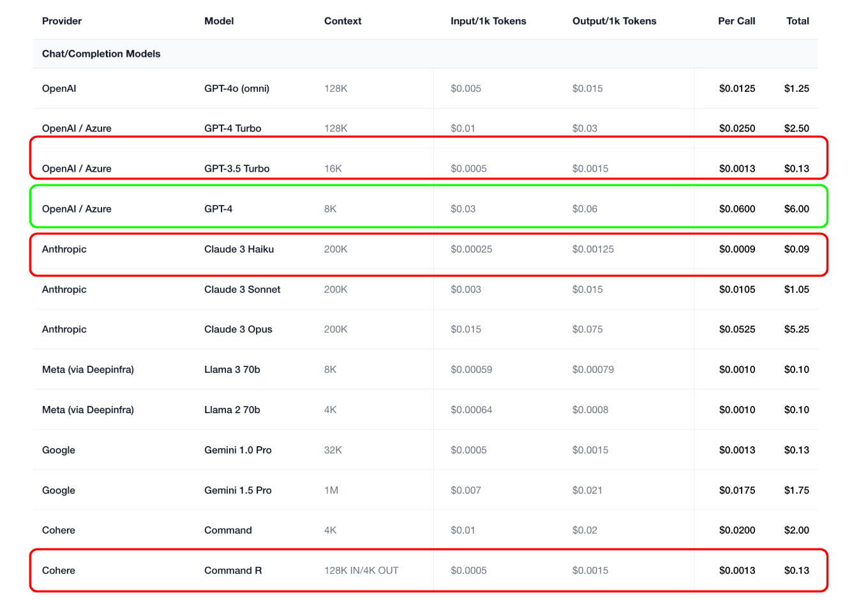Viewport: 868px width, 600px height.
Task: Click the $0.0175 per call value
Action: (x=737, y=490)
